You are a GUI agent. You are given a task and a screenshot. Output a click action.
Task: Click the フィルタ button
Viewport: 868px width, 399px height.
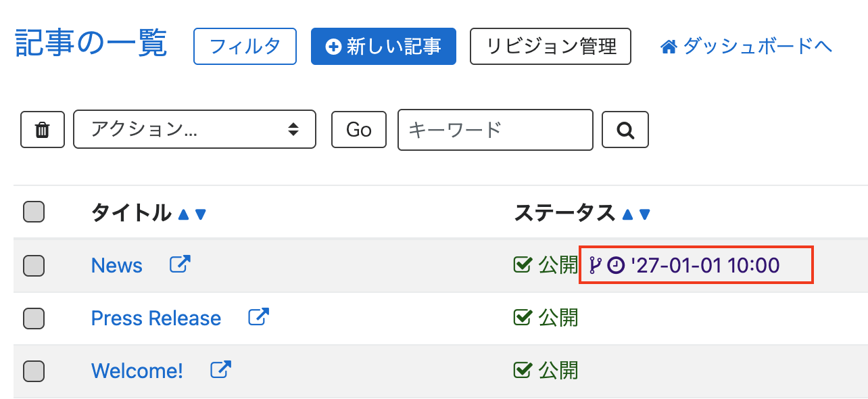click(x=245, y=46)
